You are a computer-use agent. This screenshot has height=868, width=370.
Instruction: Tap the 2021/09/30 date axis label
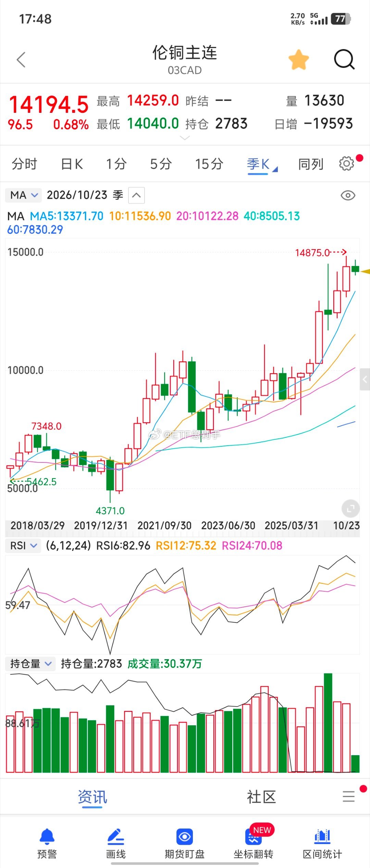click(164, 526)
